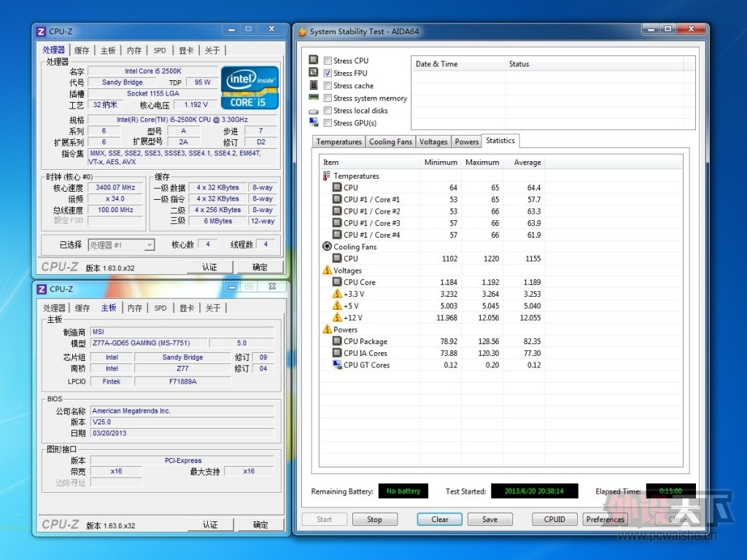Click the drive icon beside Stress local disks

[x=314, y=112]
